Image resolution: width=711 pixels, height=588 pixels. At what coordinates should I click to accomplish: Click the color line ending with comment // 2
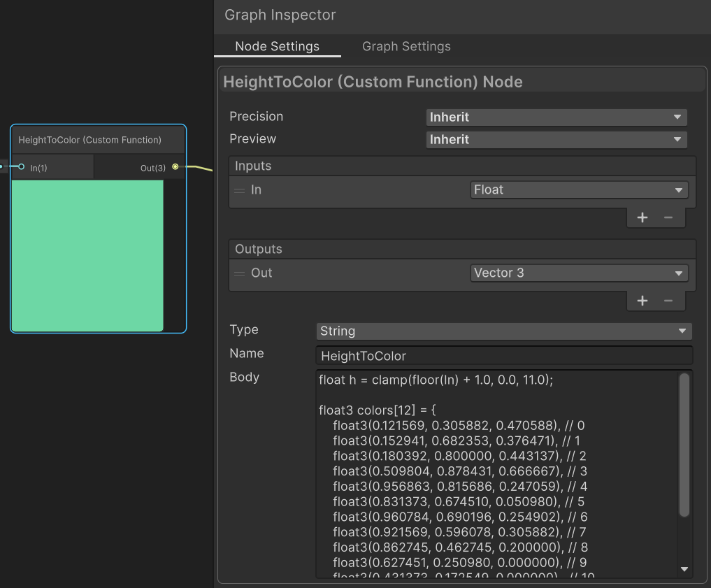[459, 456]
